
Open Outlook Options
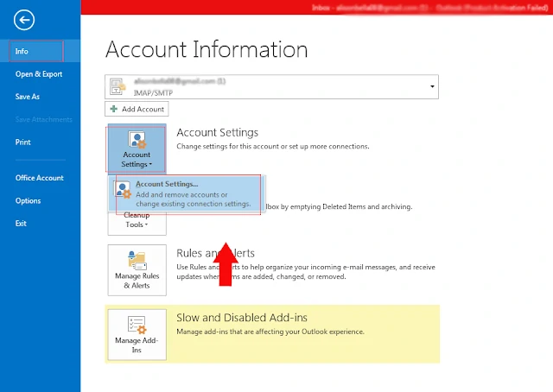tap(29, 201)
